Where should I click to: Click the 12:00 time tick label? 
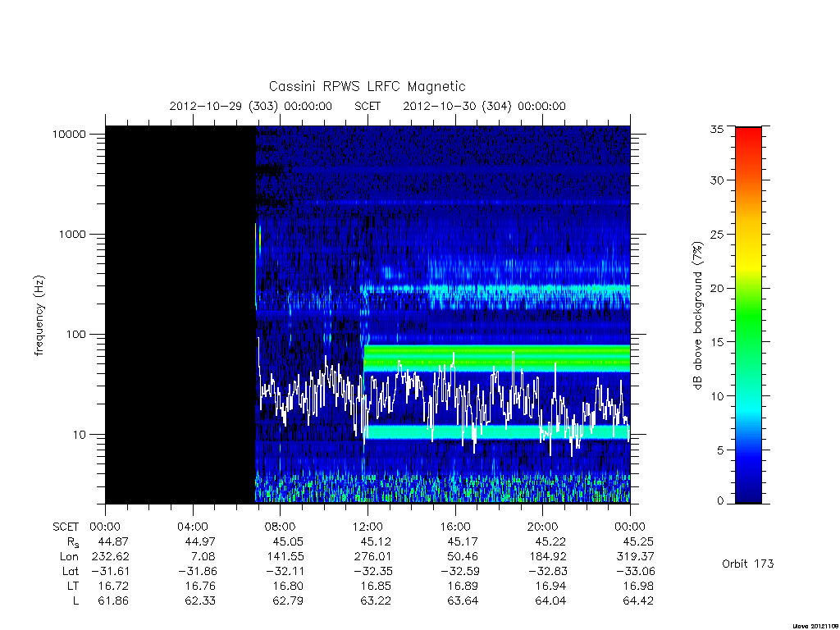tap(367, 527)
